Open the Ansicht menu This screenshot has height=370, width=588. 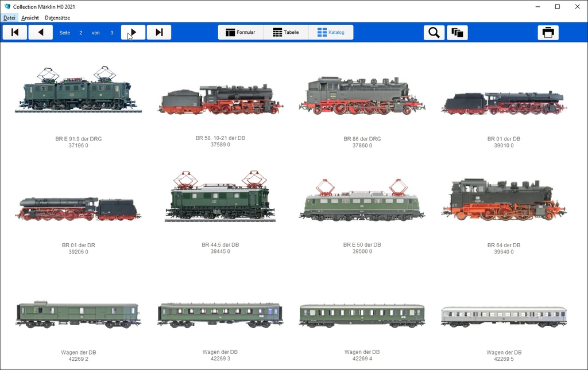pos(30,18)
